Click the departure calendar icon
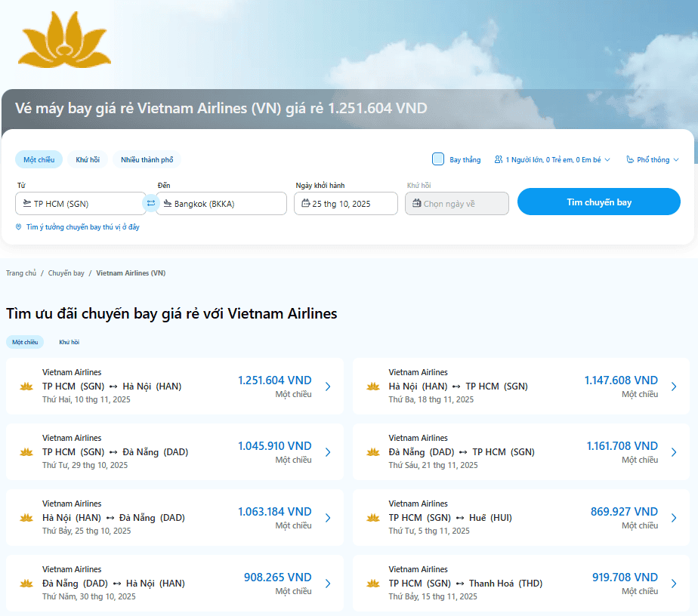 pyautogui.click(x=306, y=203)
